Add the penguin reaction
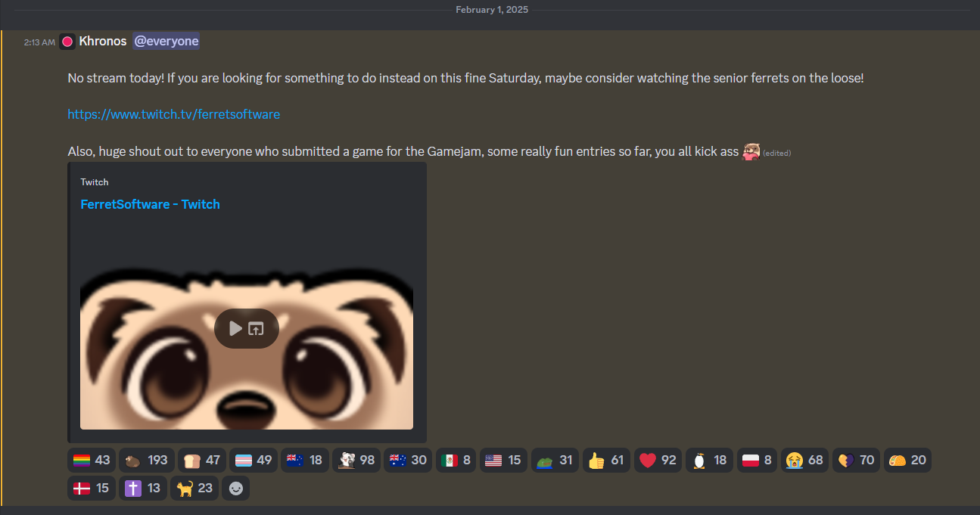The width and height of the screenshot is (980, 515). coord(710,460)
